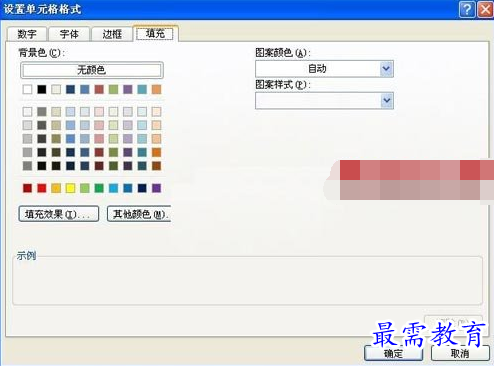The height and width of the screenshot is (366, 494).
Task: Select the lightest red tint swatch
Action: [x=99, y=111]
